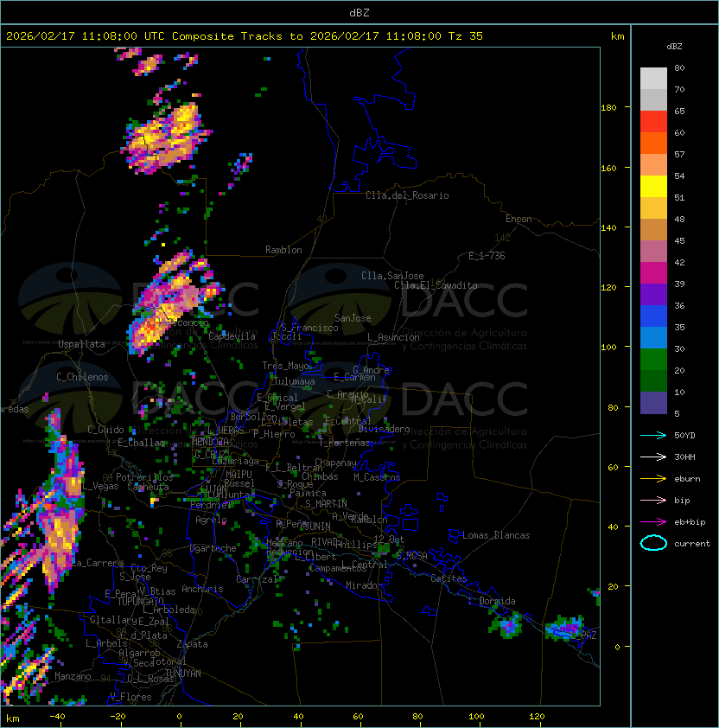Click the MENDOZA city label on map

click(210, 442)
